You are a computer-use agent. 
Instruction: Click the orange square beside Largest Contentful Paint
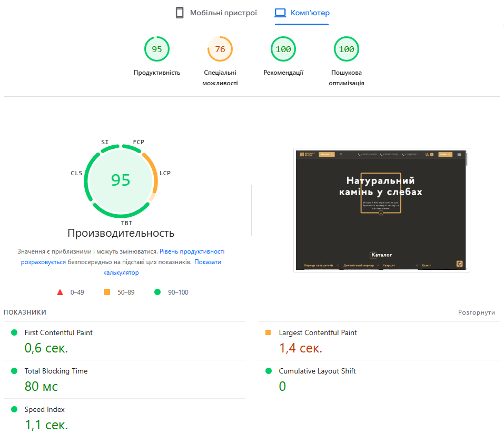pyautogui.click(x=268, y=332)
